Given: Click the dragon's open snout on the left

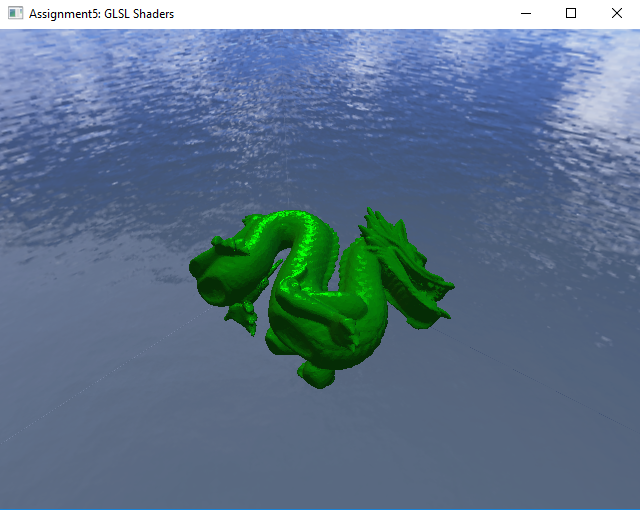Looking at the screenshot, I should pos(212,288).
